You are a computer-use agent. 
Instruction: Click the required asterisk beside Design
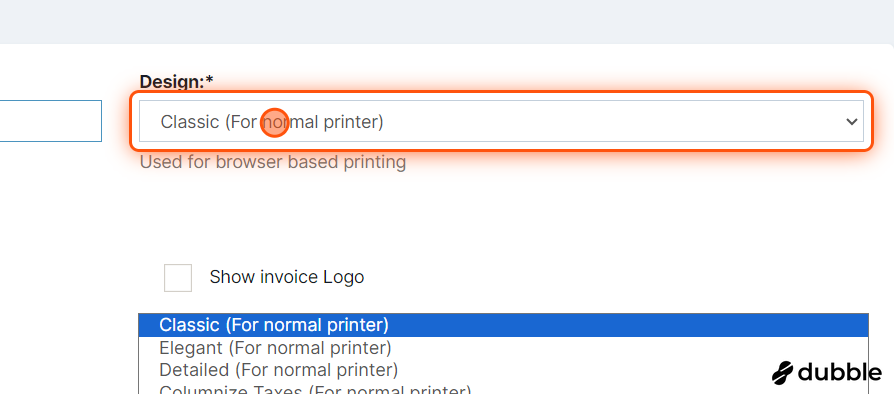(209, 81)
